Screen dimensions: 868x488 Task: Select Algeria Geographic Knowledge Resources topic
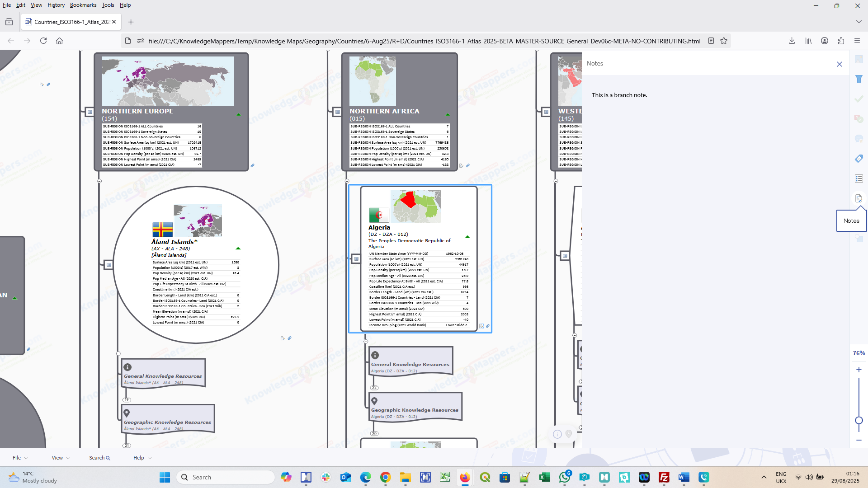coord(415,407)
